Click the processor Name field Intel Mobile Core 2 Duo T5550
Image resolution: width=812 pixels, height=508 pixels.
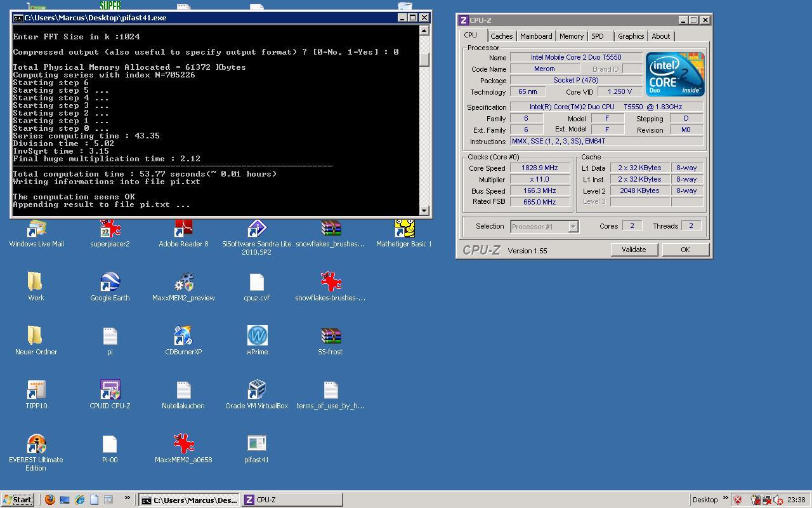pyautogui.click(x=576, y=57)
